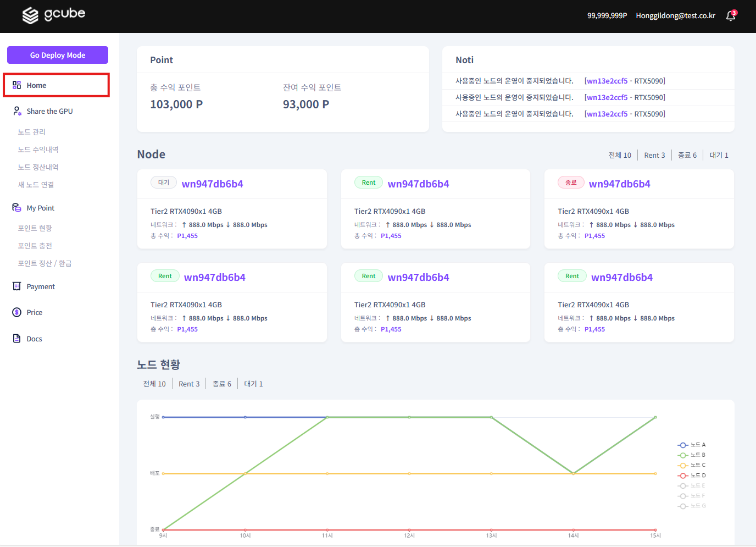This screenshot has height=547, width=756.
Task: Click 노드 B green legend color marker
Action: click(683, 455)
